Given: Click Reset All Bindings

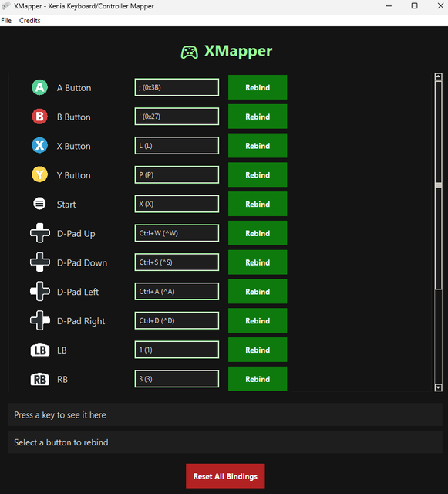Looking at the screenshot, I should point(225,476).
